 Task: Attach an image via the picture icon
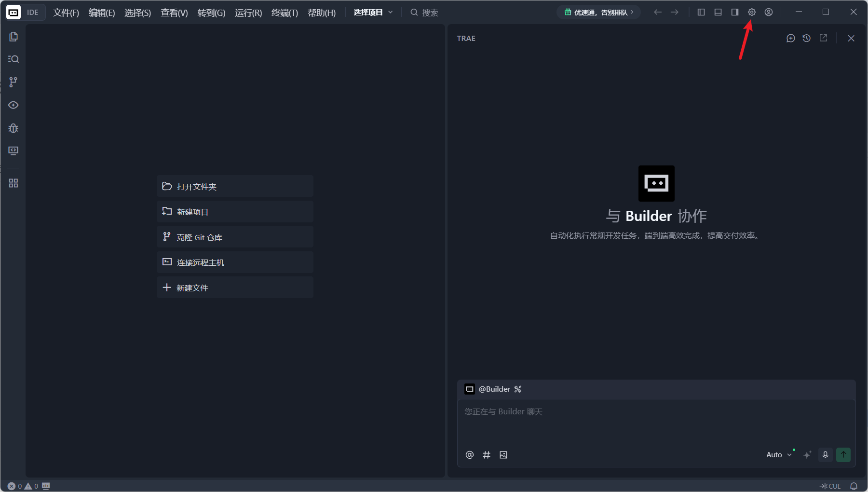[503, 455]
